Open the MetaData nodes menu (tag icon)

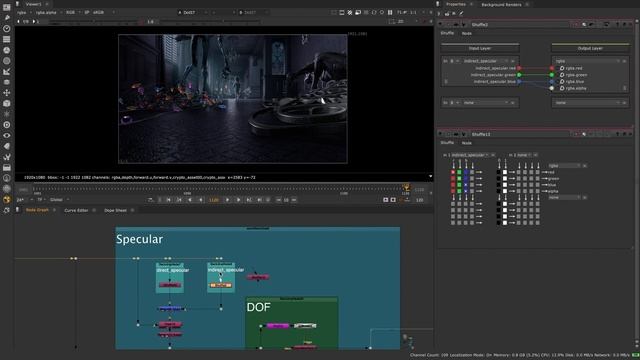7,146
